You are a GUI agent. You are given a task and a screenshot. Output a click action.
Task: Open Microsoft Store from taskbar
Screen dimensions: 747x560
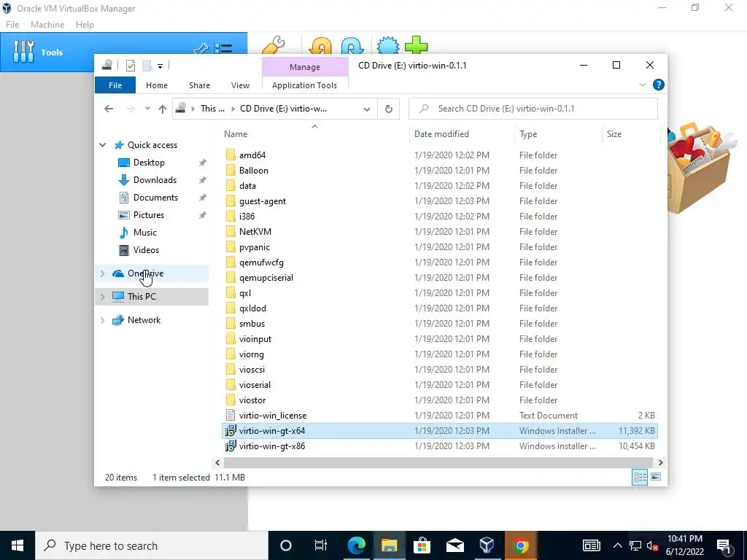click(x=422, y=545)
